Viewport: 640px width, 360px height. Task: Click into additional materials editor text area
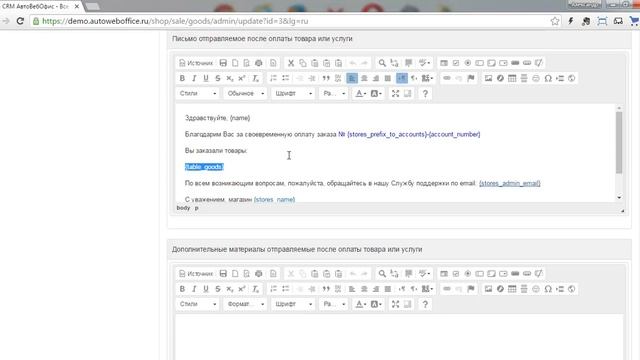(399, 337)
